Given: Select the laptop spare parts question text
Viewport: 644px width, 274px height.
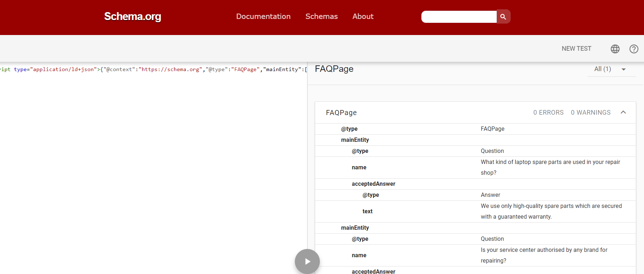Looking at the screenshot, I should [550, 168].
